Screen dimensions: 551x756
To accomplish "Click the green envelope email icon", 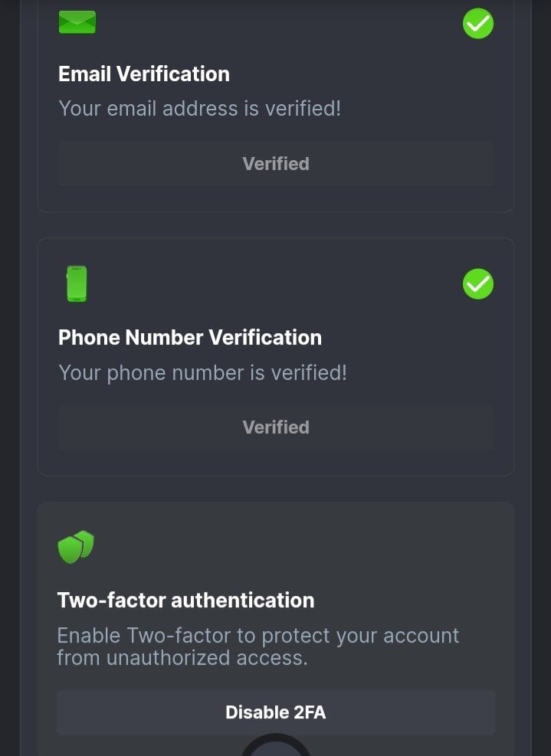I will [77, 22].
